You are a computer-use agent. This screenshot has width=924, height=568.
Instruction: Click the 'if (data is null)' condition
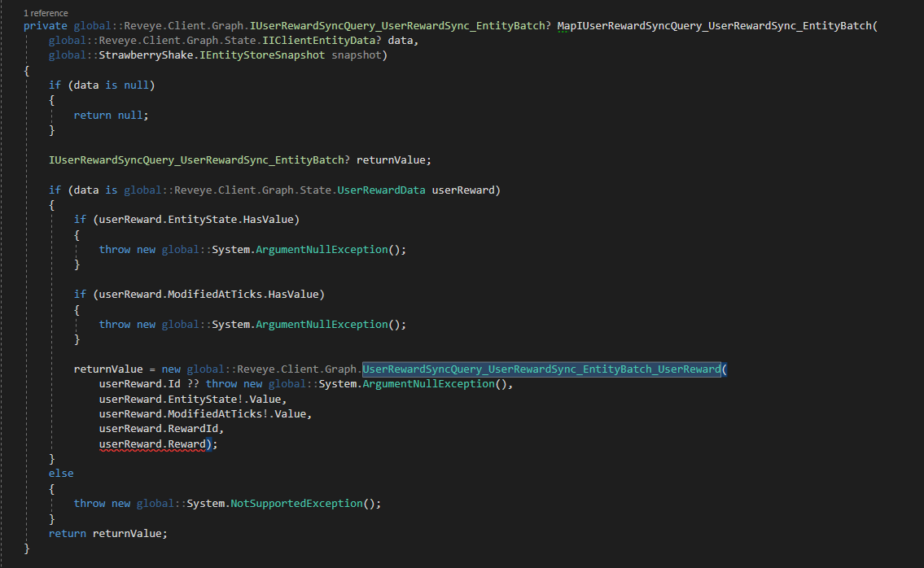(102, 85)
